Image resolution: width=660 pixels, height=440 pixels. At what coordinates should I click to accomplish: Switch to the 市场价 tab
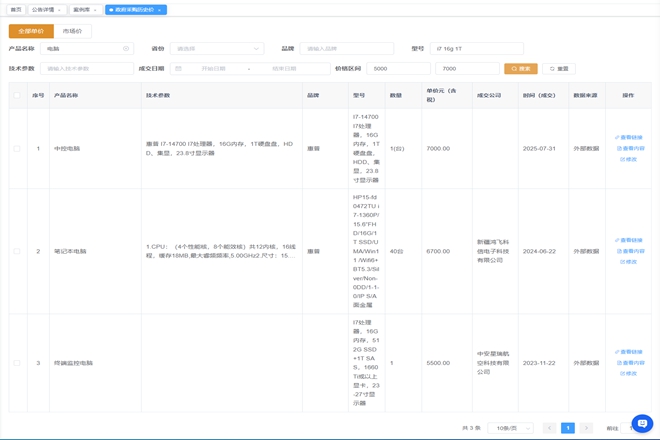point(73,31)
